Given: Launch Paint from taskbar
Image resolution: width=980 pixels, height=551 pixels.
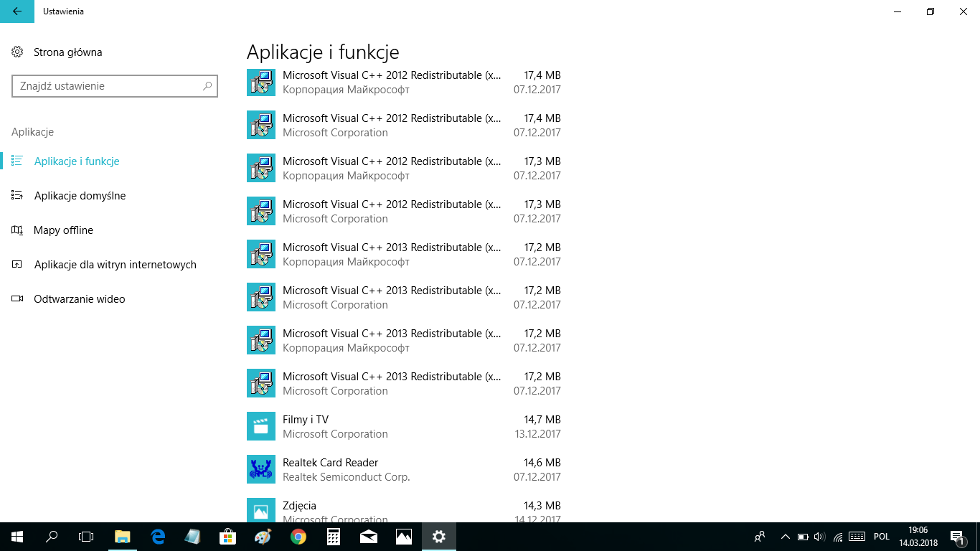Looking at the screenshot, I should tap(263, 537).
